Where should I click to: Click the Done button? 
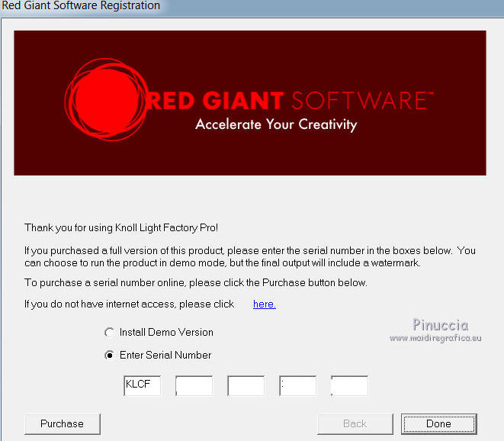coord(438,424)
